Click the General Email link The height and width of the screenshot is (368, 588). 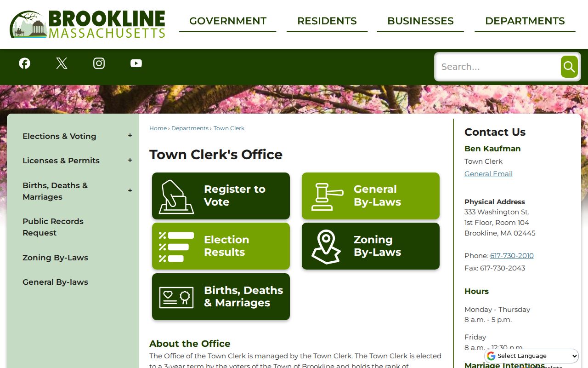(x=488, y=174)
